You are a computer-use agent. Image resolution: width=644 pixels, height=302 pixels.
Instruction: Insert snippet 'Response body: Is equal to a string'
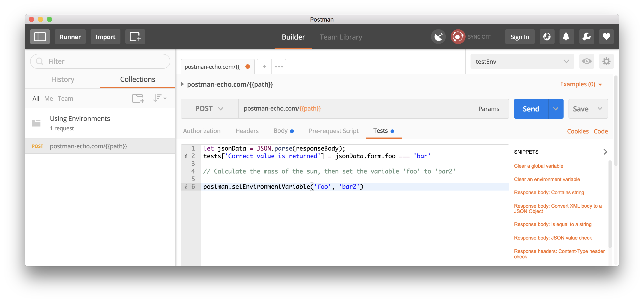pos(553,224)
